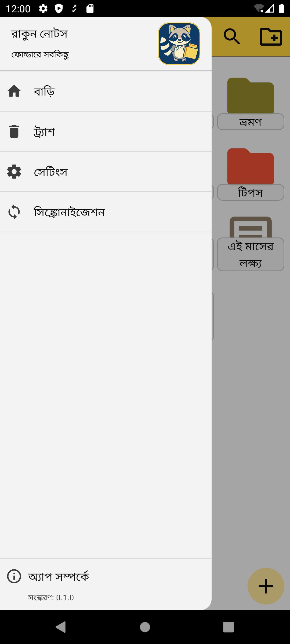Image resolution: width=290 pixels, height=644 pixels.
Task: Open the বাড়ি menu item
Action: (x=106, y=91)
